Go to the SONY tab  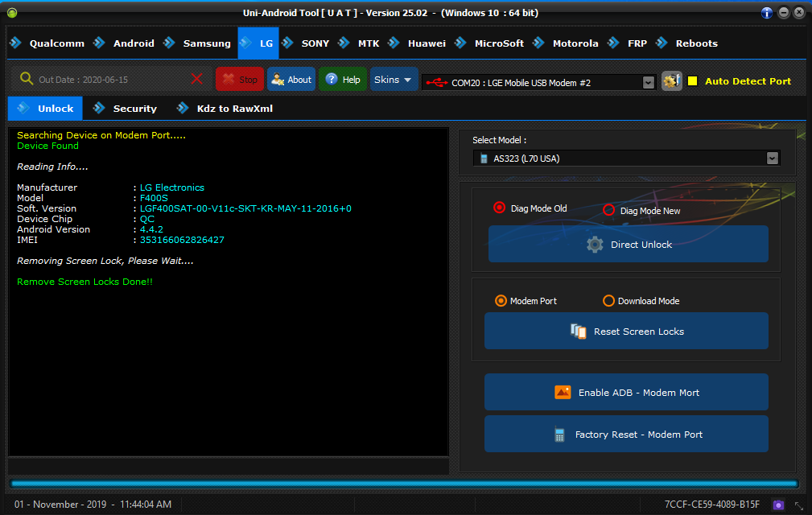tap(306, 43)
